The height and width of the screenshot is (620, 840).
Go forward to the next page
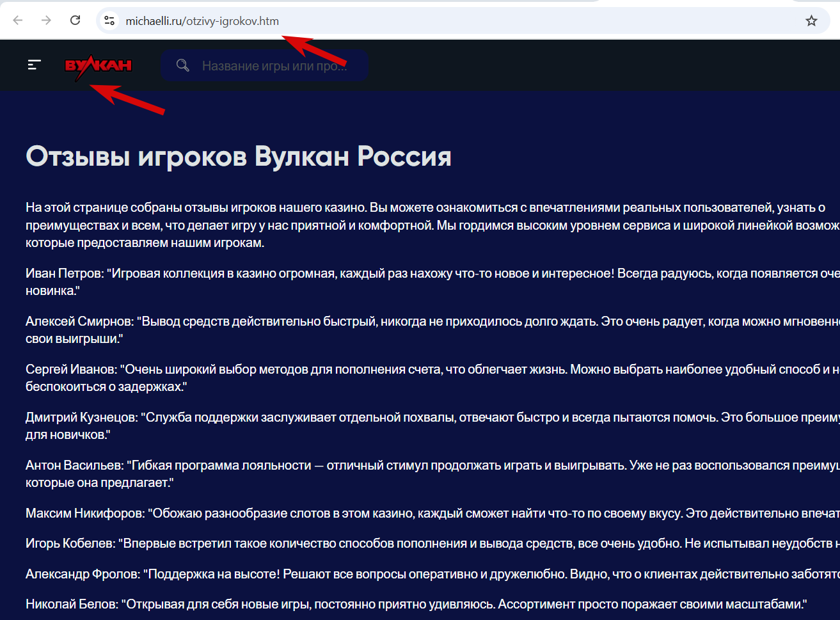46,20
